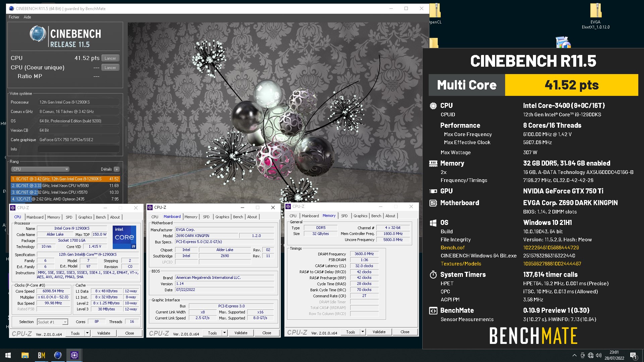Image resolution: width=644 pixels, height=362 pixels.
Task: Select the AMD Opteron 2435 ranking row
Action: point(65,199)
